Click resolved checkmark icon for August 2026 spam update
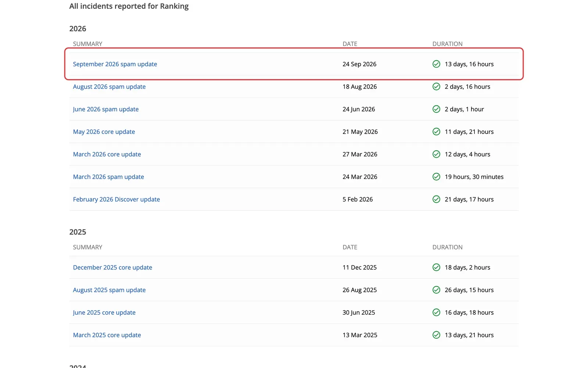The height and width of the screenshot is (368, 588). (x=436, y=86)
